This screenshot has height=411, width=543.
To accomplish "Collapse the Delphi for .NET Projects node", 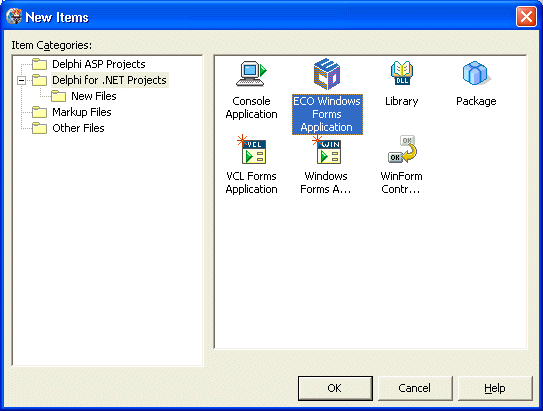I will coord(21,81).
